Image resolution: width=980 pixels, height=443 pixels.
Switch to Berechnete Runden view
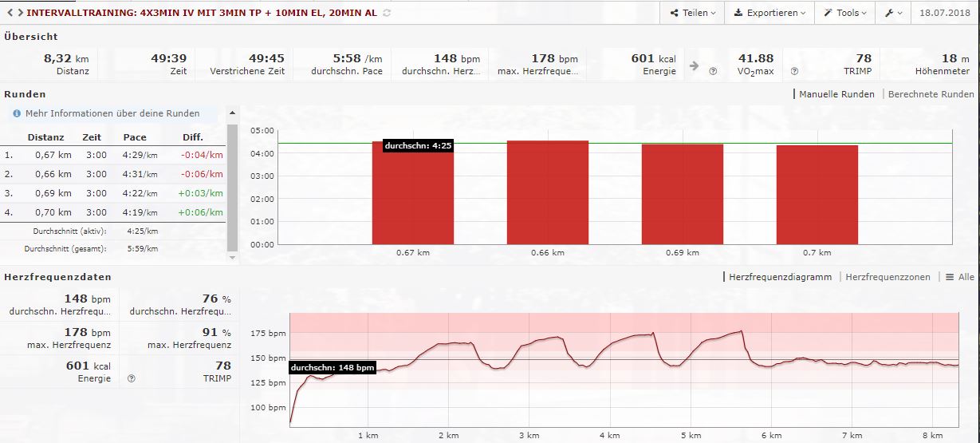click(x=931, y=94)
